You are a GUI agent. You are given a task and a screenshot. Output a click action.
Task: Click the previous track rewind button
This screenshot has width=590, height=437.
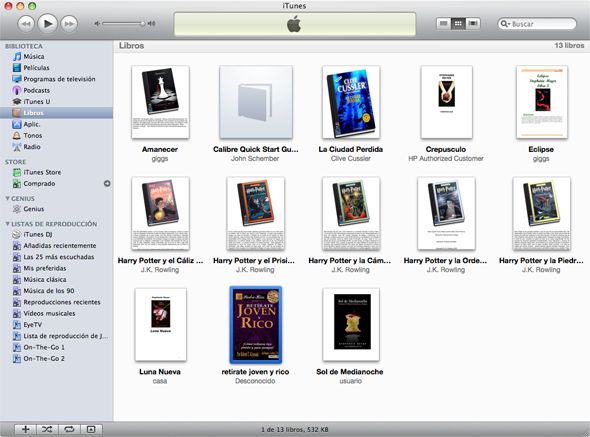click(26, 24)
